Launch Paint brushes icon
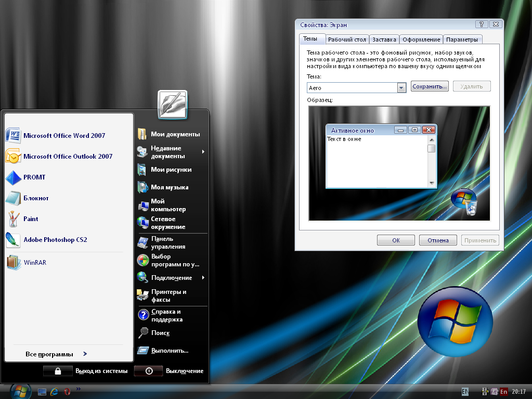 [14, 219]
